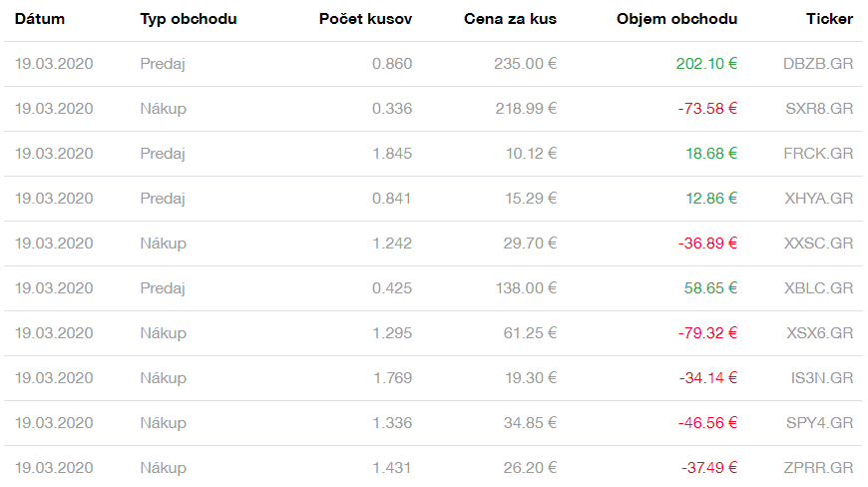Screen dimensions: 868x487
Task: Open the SXR8.GR ticker
Action: (x=819, y=109)
